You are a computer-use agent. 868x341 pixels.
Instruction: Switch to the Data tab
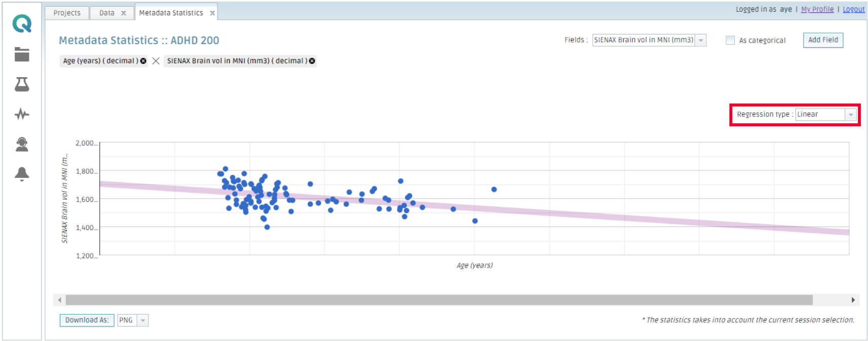[106, 13]
